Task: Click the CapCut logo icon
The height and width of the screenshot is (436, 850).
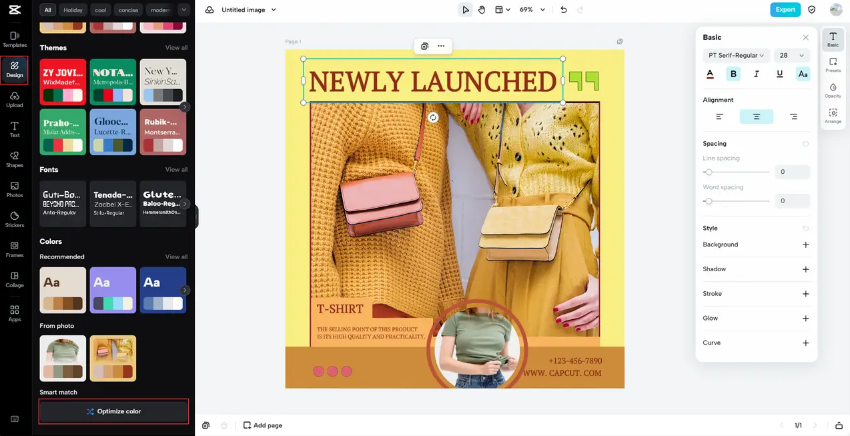Action: (15, 10)
